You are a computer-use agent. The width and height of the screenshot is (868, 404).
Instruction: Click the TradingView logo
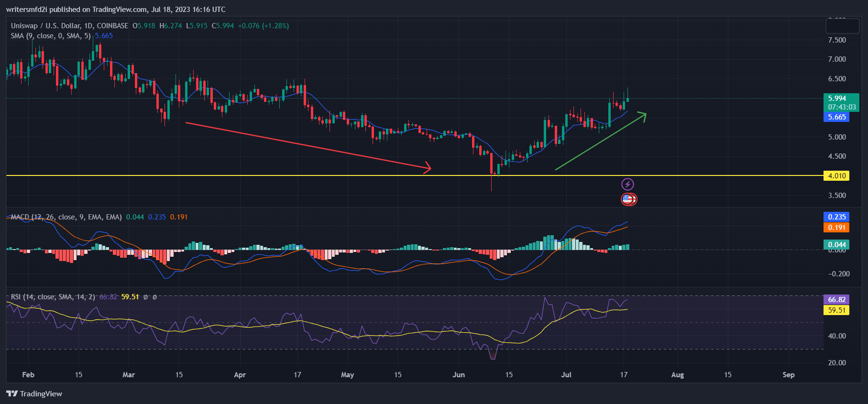coord(34,393)
